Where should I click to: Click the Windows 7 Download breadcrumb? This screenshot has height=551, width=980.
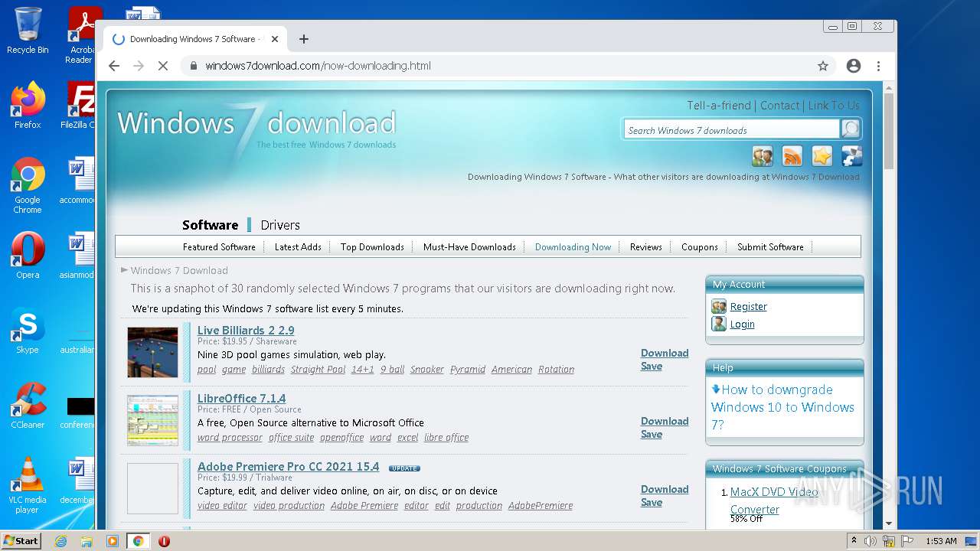coord(179,270)
